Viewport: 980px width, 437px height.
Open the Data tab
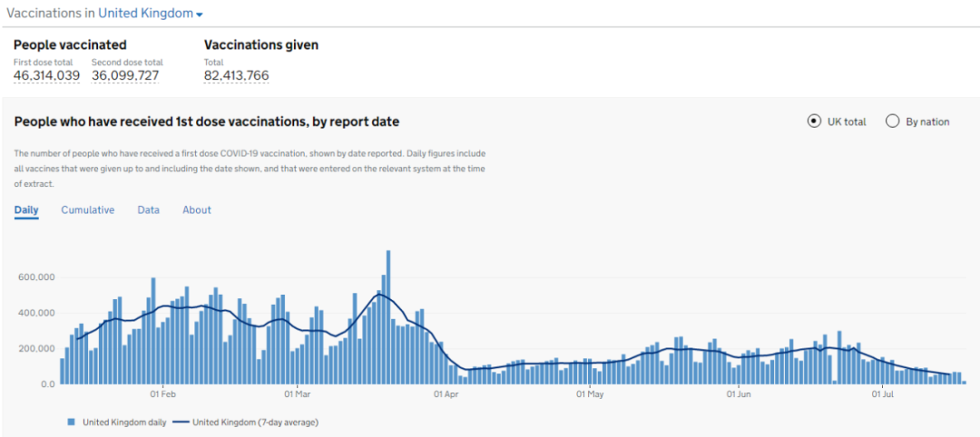pos(149,210)
